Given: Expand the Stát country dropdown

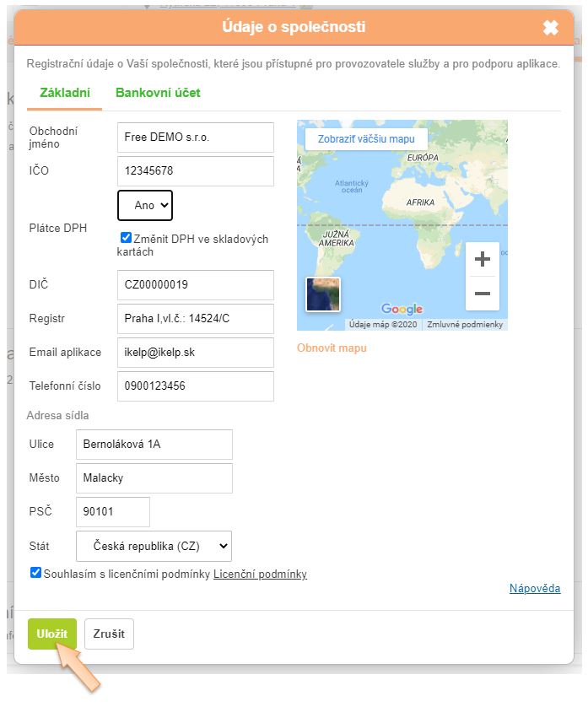Looking at the screenshot, I should (154, 546).
